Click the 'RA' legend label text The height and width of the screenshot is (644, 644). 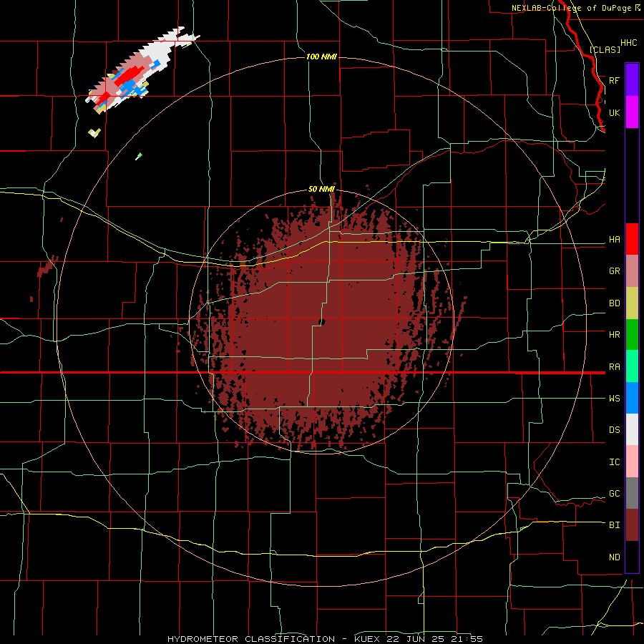615,367
